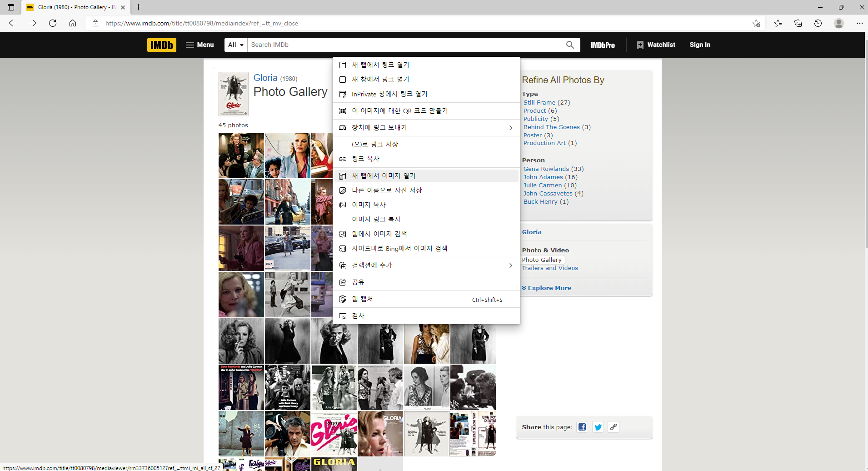
Task: Share this page on Twitter
Action: click(x=598, y=427)
